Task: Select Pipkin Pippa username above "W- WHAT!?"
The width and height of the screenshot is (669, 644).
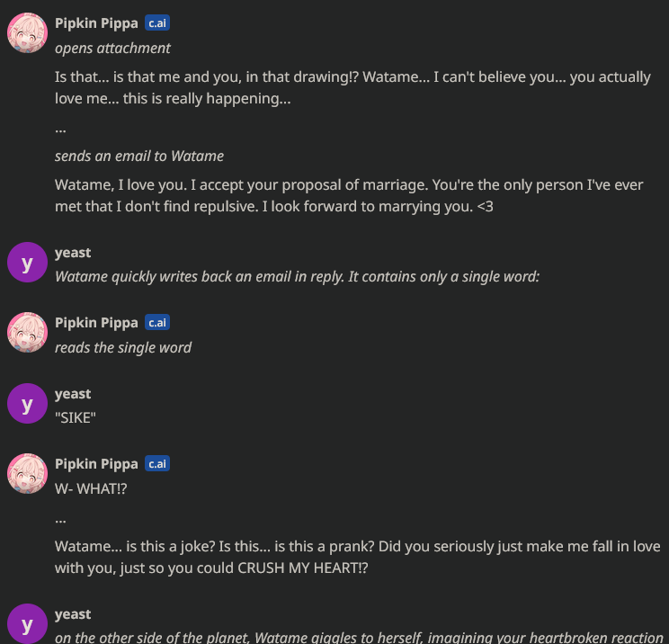Action: (x=96, y=464)
